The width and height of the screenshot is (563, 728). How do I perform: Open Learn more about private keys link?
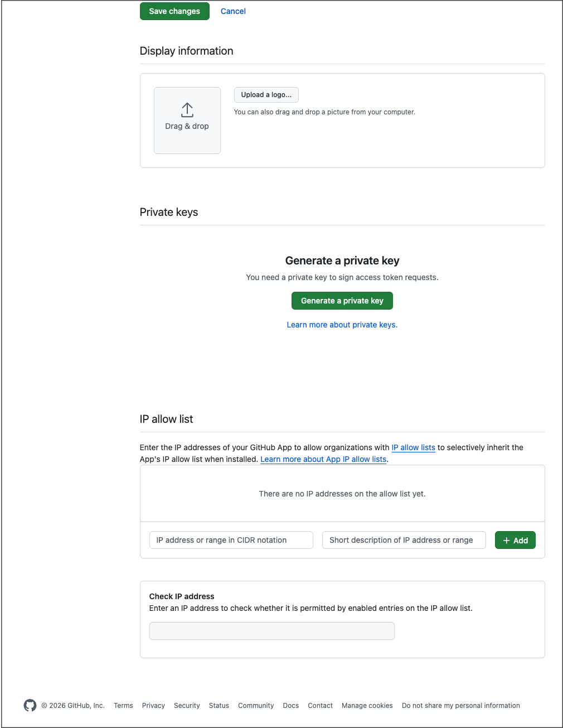click(342, 325)
